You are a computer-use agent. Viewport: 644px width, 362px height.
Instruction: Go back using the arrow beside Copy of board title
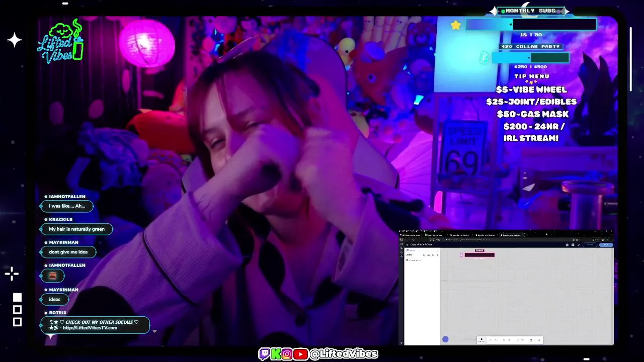407,245
